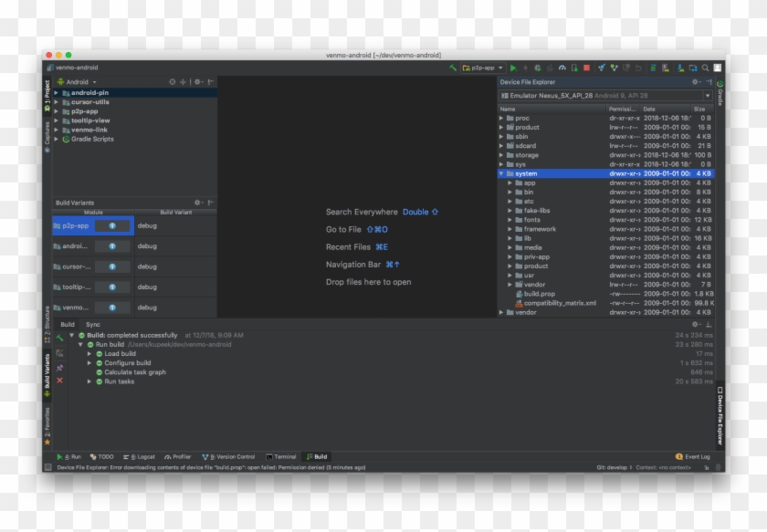Click the red X in Build panel
This screenshot has width=767, height=532.
(59, 381)
